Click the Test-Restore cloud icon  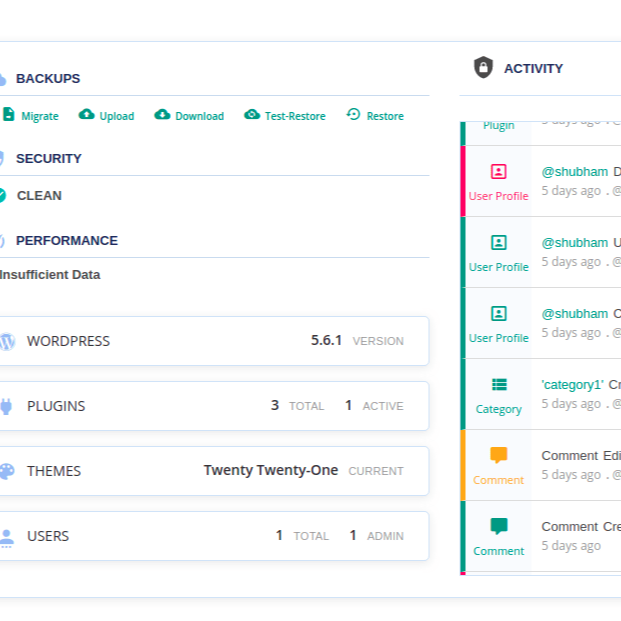[x=252, y=115]
